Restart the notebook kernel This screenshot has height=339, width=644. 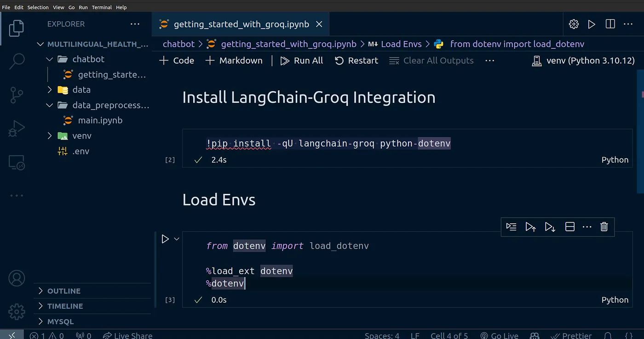tap(356, 60)
